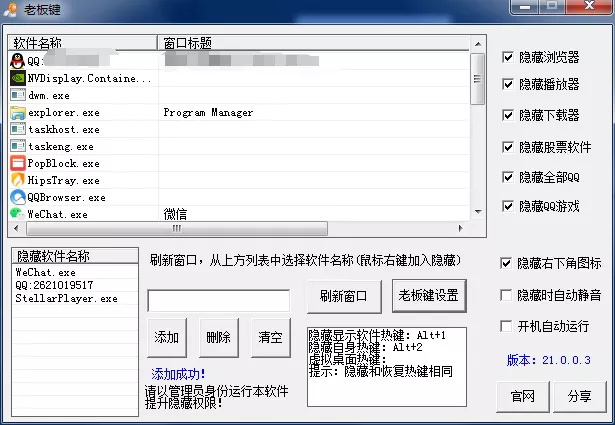Select taskeng.exe in the software list

(x=61, y=147)
